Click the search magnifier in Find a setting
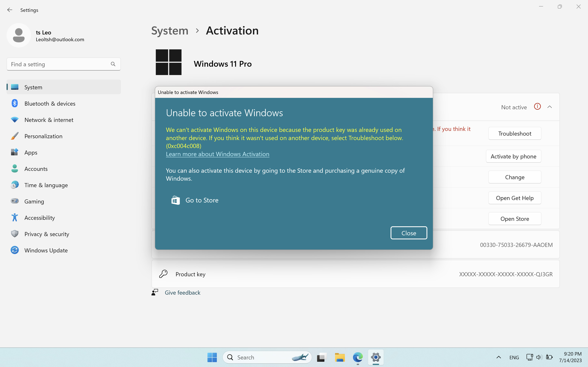This screenshot has height=367, width=588. coord(113,64)
